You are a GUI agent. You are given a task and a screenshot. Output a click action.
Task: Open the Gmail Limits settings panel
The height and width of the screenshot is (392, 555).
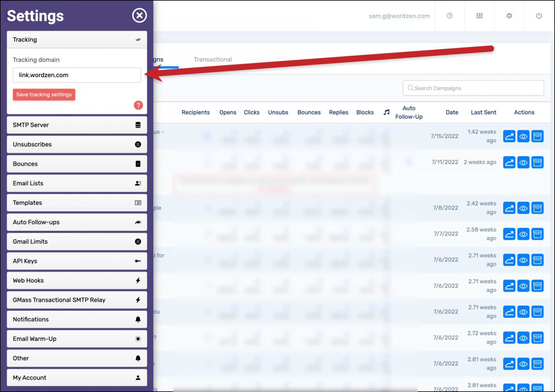[x=77, y=241]
